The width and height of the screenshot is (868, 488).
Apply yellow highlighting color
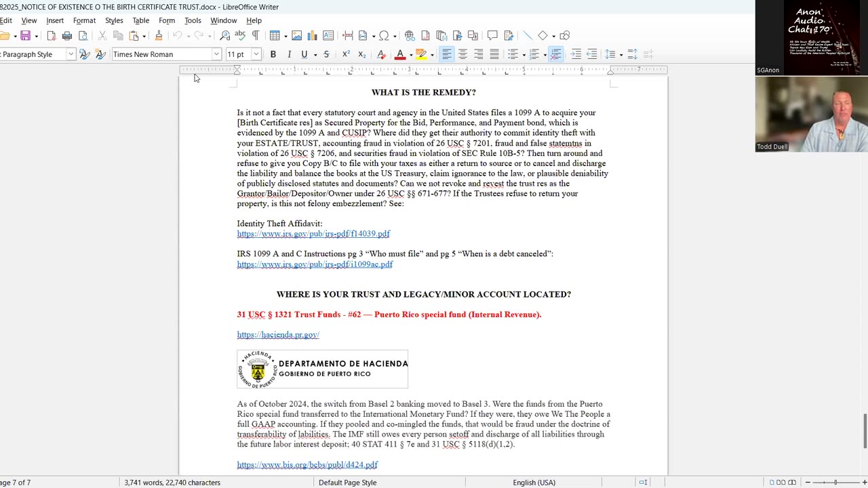[422, 54]
